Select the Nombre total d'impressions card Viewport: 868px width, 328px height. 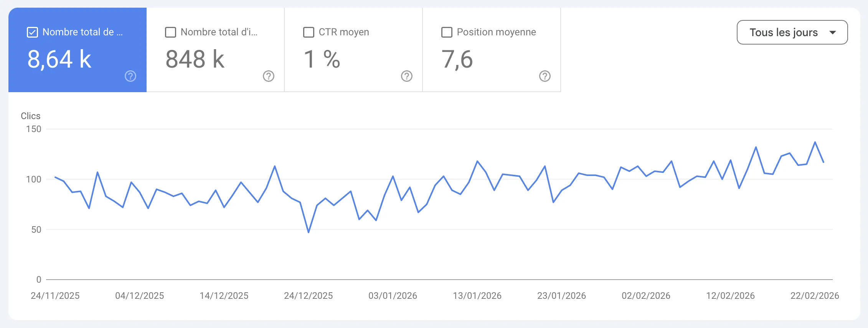[215, 50]
